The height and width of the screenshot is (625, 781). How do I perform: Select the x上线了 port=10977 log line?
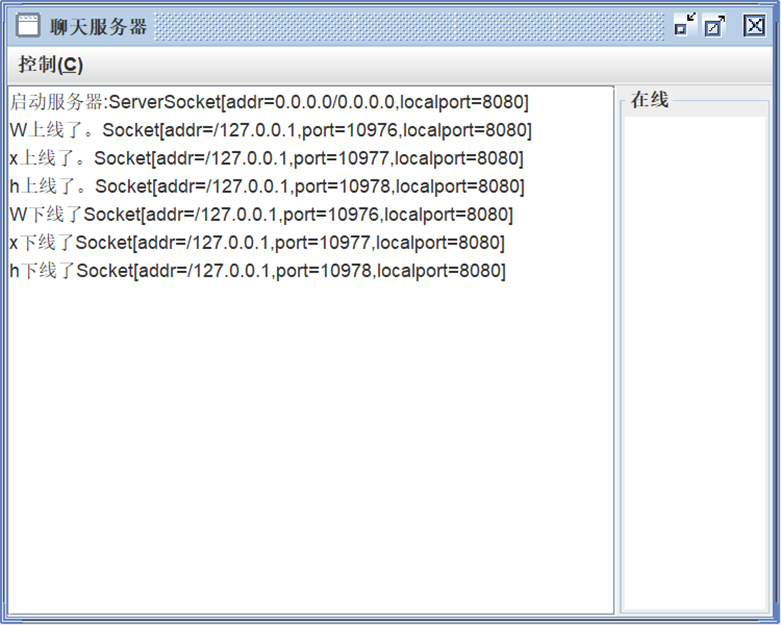tap(266, 158)
